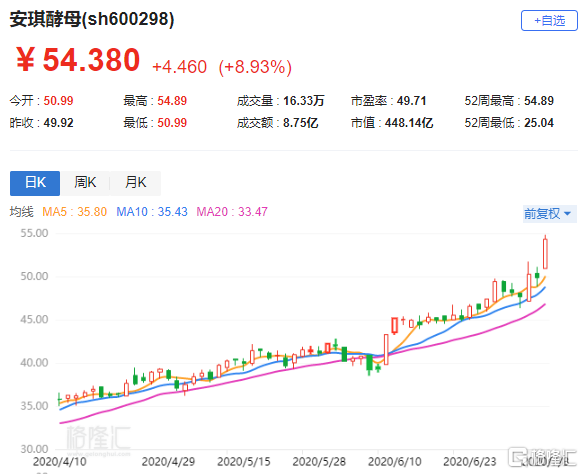
Task: Click the change value +4.460
Action: click(x=180, y=67)
